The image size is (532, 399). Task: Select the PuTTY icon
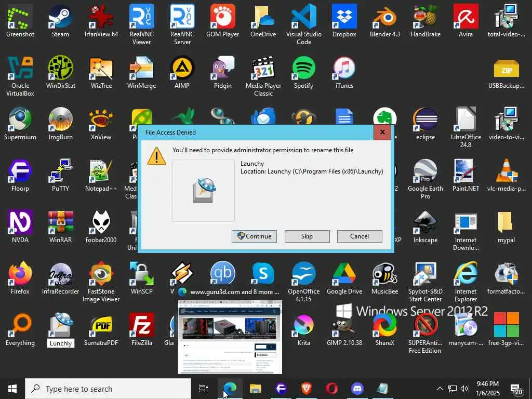(x=60, y=175)
